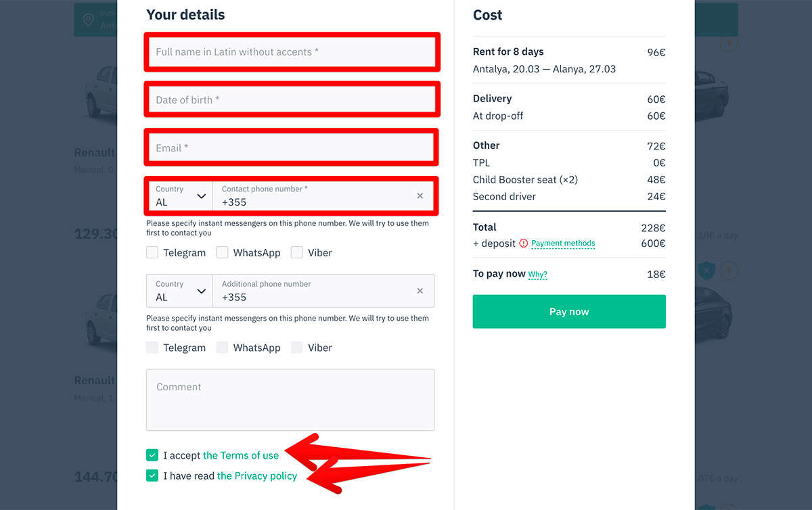Click the red deposit info icon
The image size is (812, 510).
coord(523,244)
